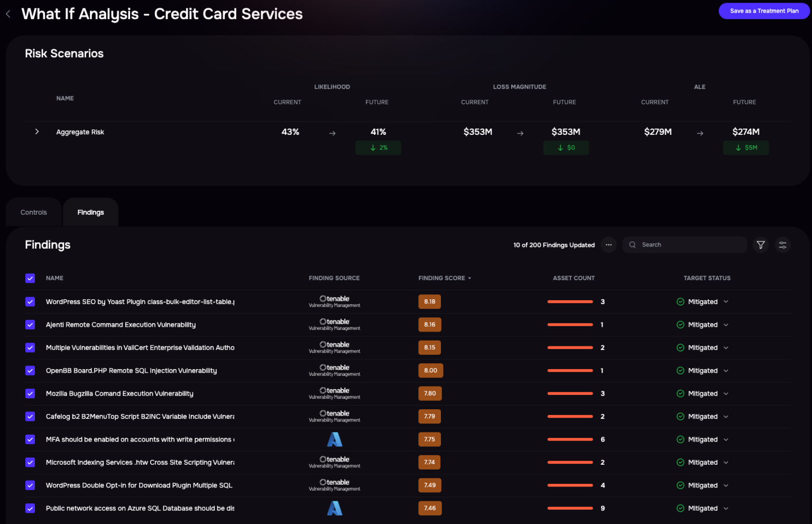
Task: Click the back arrow beside the page title
Action: [8, 14]
